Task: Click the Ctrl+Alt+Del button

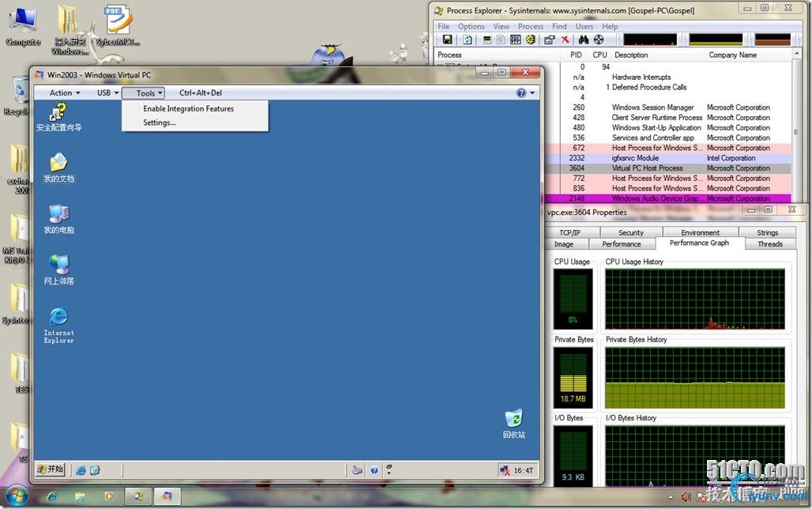Action: pos(201,93)
